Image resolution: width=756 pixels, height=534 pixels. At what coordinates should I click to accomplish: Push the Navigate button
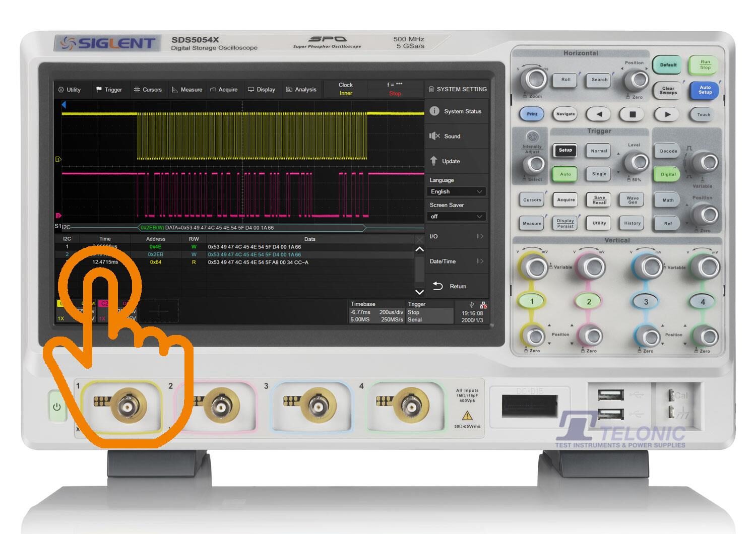(565, 114)
